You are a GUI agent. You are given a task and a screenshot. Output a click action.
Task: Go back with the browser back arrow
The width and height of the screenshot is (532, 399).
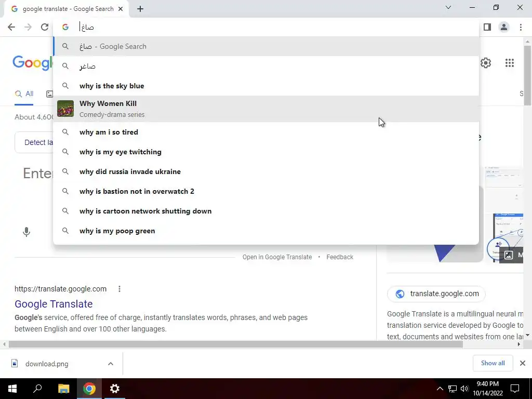tap(11, 27)
